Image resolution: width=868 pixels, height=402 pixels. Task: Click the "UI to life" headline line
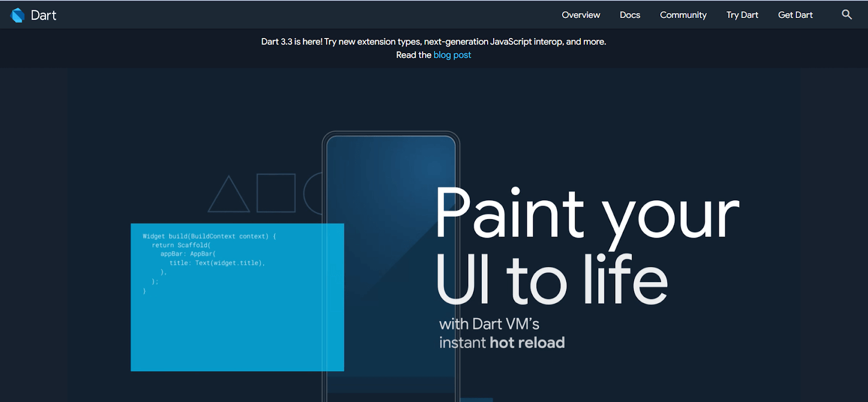(552, 279)
